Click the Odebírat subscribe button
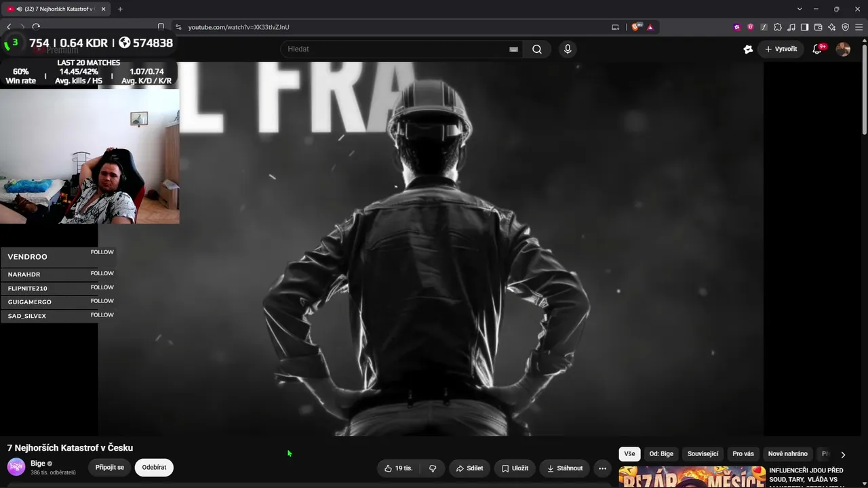The image size is (868, 488). point(154,468)
